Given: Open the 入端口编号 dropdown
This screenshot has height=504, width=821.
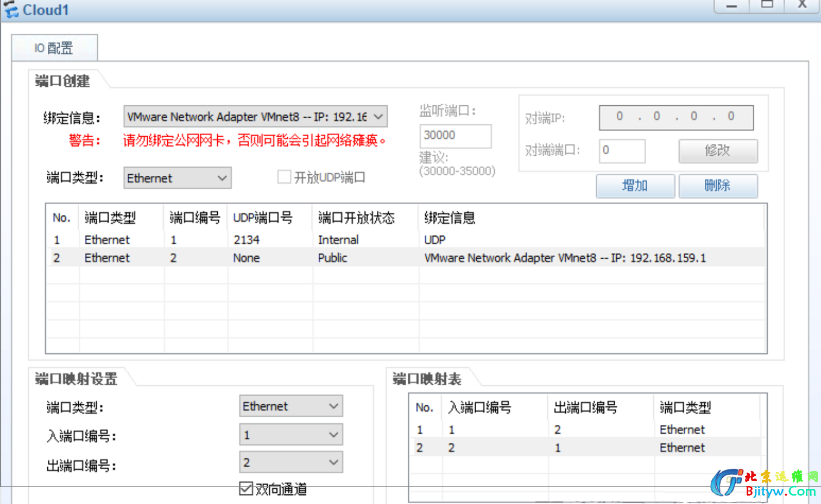Looking at the screenshot, I should [290, 435].
